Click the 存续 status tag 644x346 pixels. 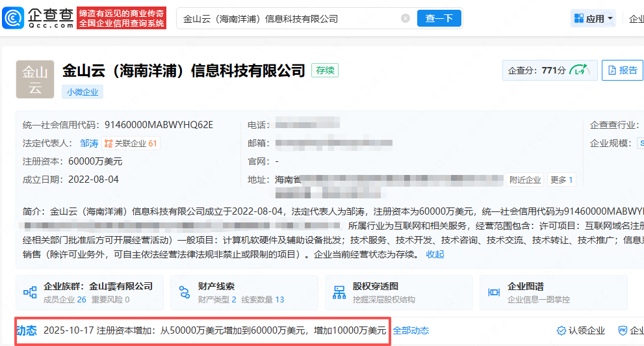[x=325, y=70]
